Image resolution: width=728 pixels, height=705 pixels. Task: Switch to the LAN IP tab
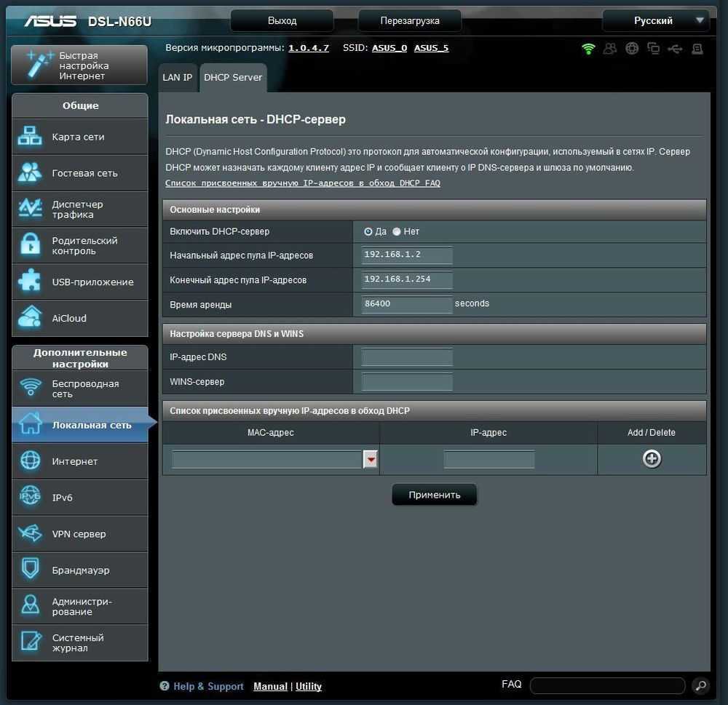coord(178,77)
